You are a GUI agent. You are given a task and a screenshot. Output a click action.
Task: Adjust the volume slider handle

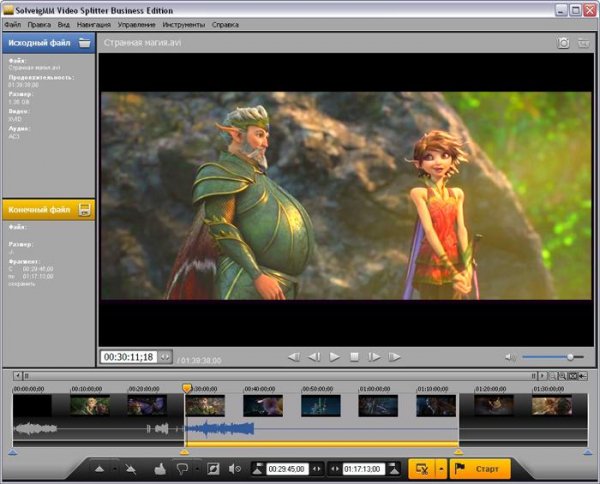(x=570, y=357)
